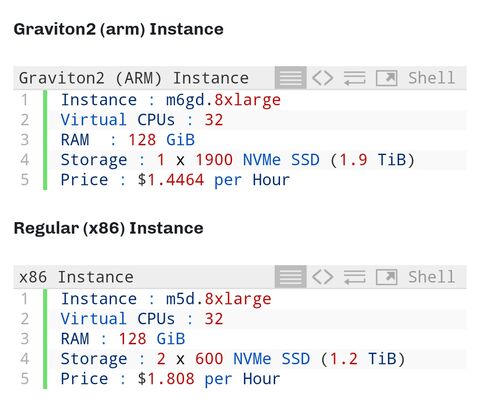
Task: Toggle plain code view in Graviton2 block
Action: (322, 78)
